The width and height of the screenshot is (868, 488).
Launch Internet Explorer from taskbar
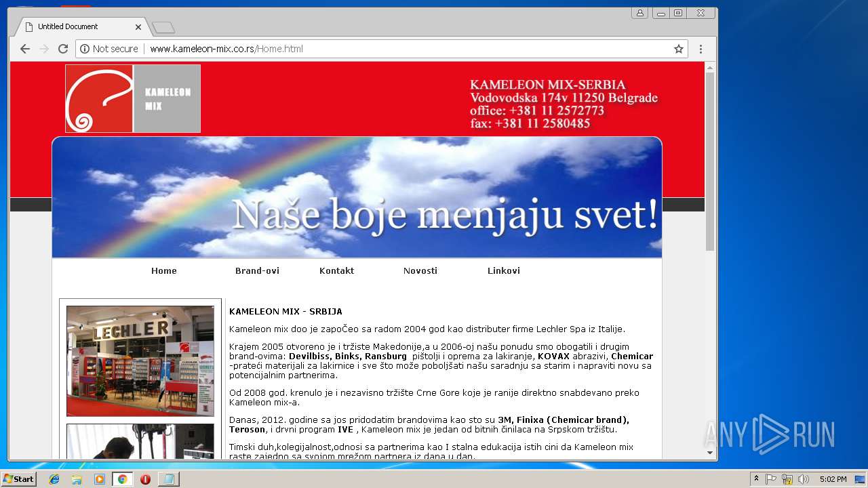54,479
